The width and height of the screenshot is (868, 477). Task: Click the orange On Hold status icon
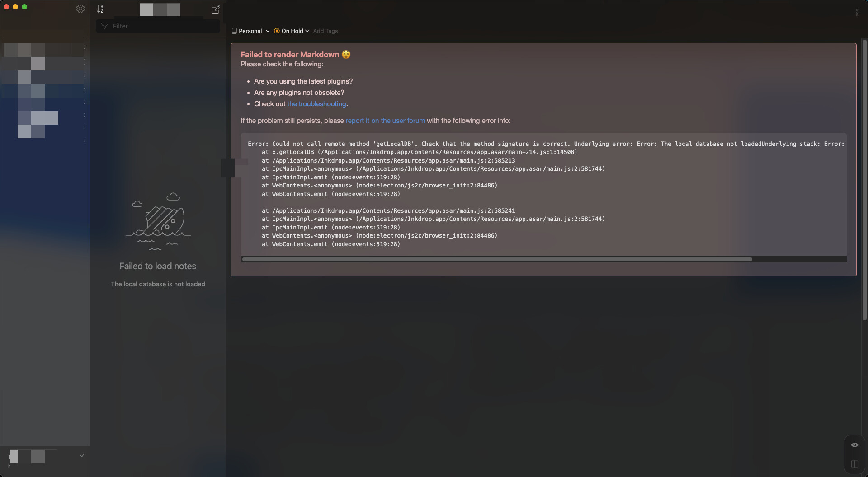(x=277, y=31)
